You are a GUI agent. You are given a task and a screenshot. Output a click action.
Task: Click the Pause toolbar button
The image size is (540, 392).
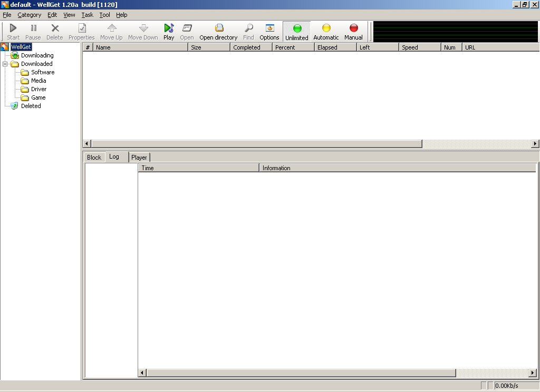coord(33,32)
